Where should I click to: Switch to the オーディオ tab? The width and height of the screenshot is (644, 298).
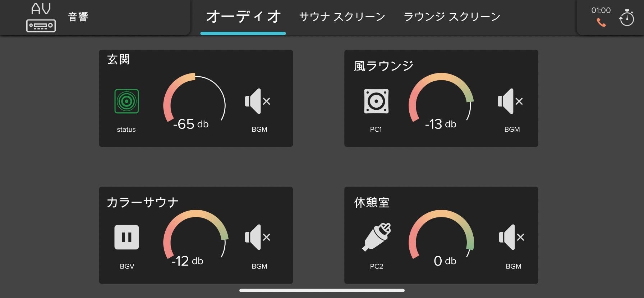(x=243, y=17)
